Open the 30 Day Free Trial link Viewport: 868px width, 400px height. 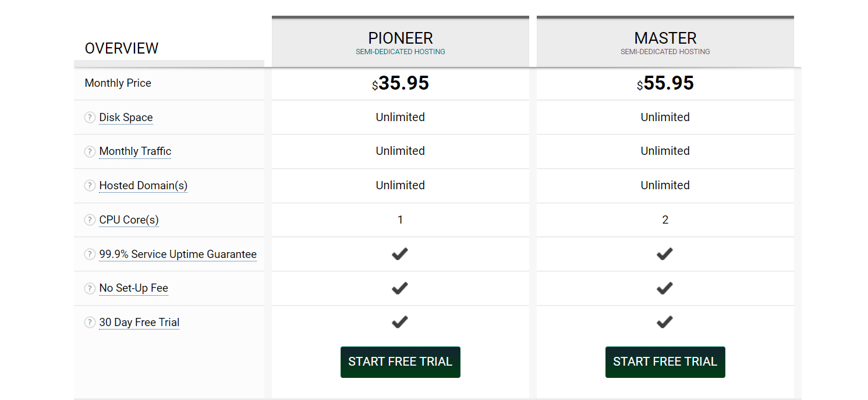139,323
